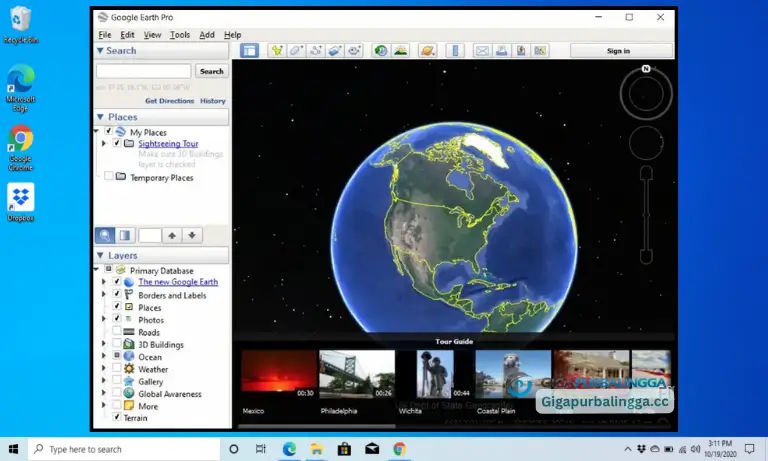Open the Tools menu
This screenshot has width=768, height=461.
click(x=180, y=35)
